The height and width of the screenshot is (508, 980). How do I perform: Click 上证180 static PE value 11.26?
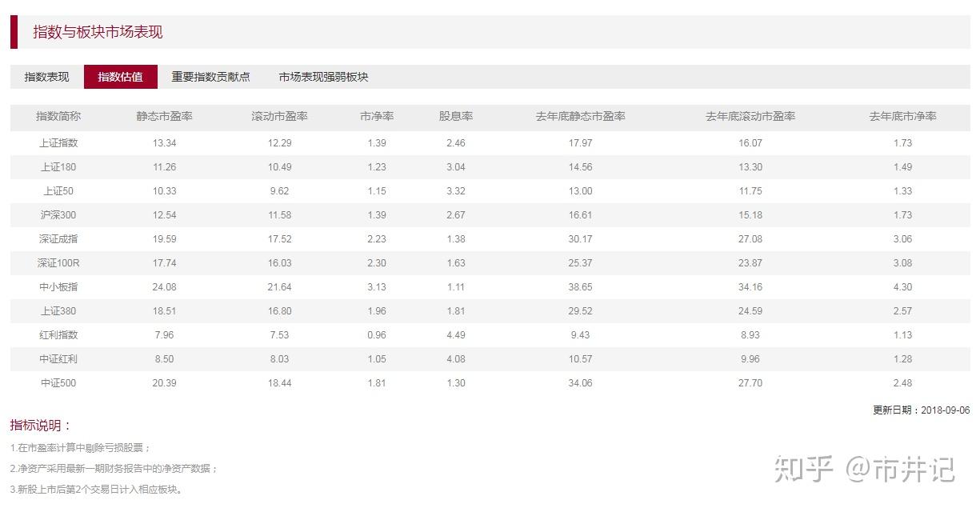tap(164, 167)
